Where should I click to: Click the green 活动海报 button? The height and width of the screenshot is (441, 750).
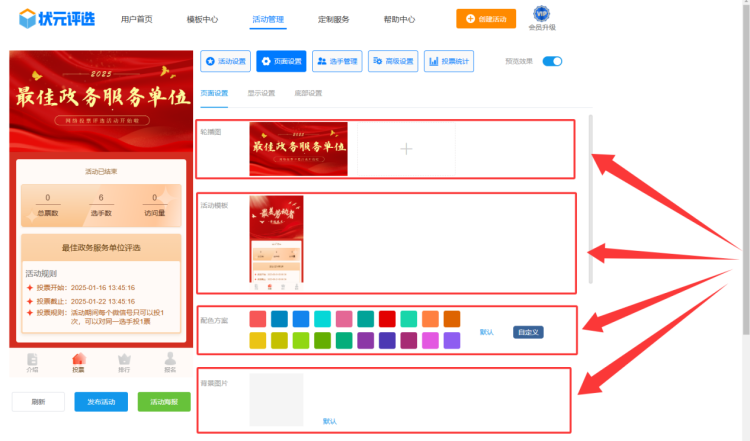click(164, 402)
